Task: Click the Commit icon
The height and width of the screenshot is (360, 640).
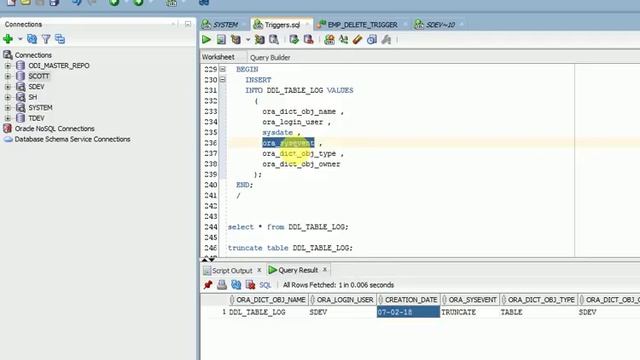Action: click(x=294, y=40)
